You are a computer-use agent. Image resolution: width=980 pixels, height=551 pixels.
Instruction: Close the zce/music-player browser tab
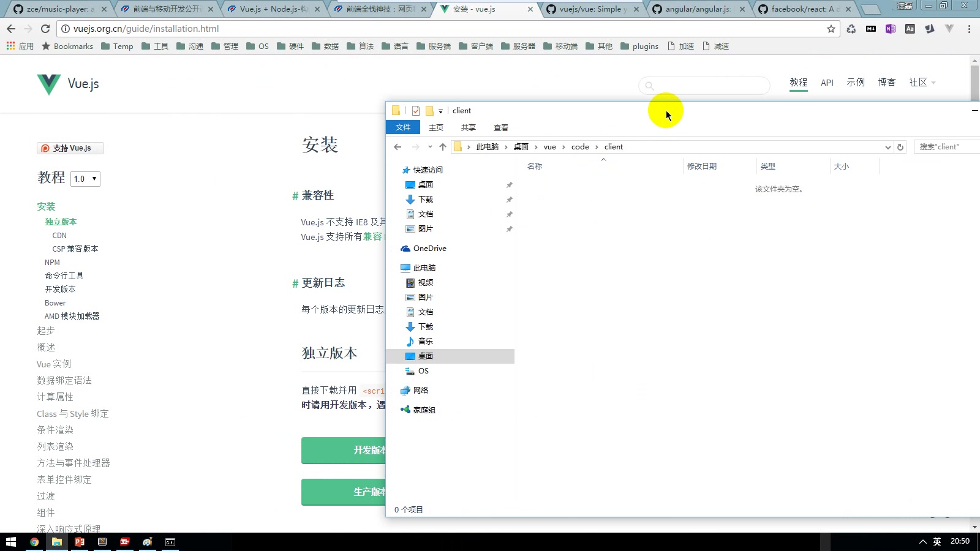click(104, 9)
